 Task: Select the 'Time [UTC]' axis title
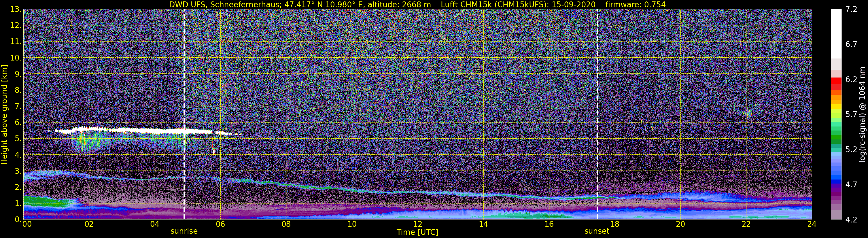(x=417, y=232)
